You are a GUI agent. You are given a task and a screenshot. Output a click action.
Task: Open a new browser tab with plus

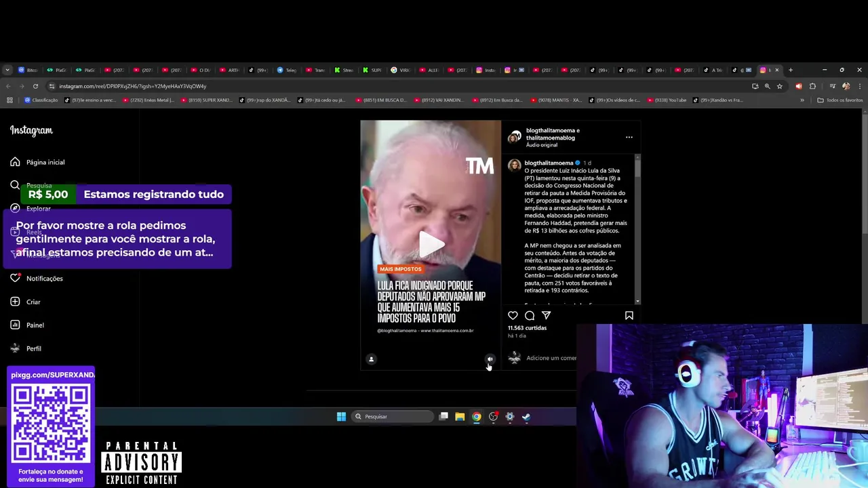(x=791, y=70)
